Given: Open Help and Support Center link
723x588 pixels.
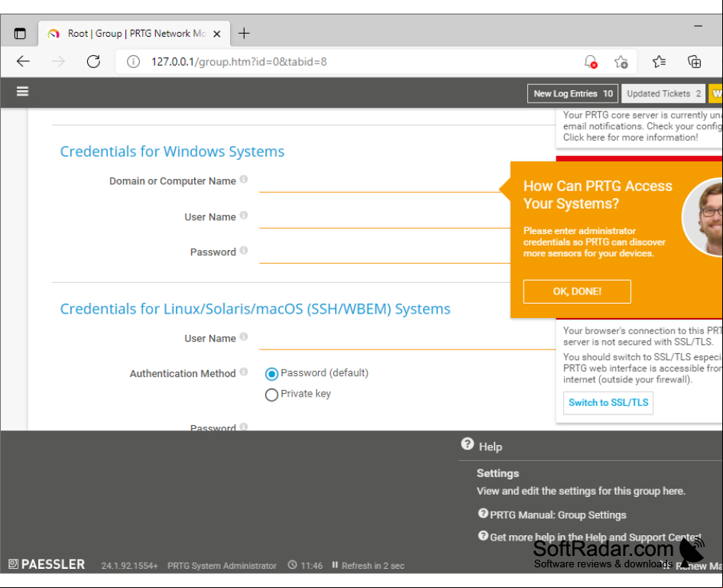Looking at the screenshot, I should [595, 538].
